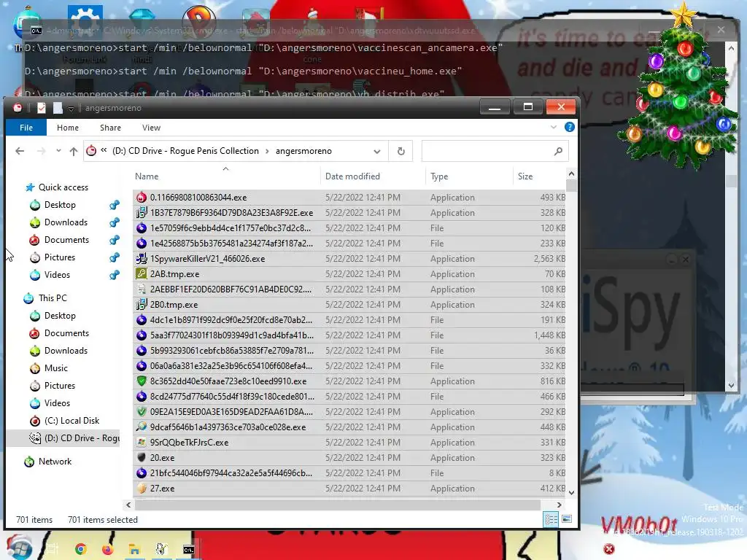
Task: Click scroll up arrow in background popup window
Action: point(731,48)
